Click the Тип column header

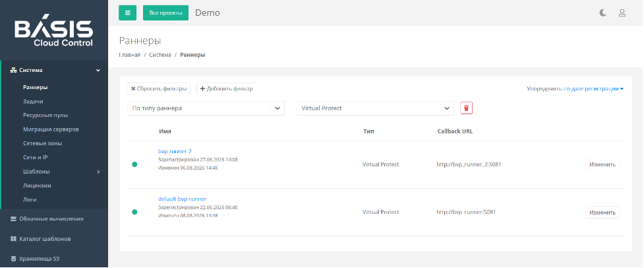click(x=369, y=131)
